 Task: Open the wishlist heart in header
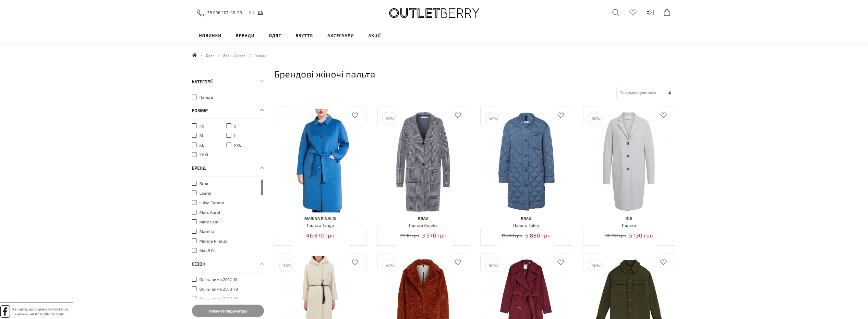click(633, 13)
